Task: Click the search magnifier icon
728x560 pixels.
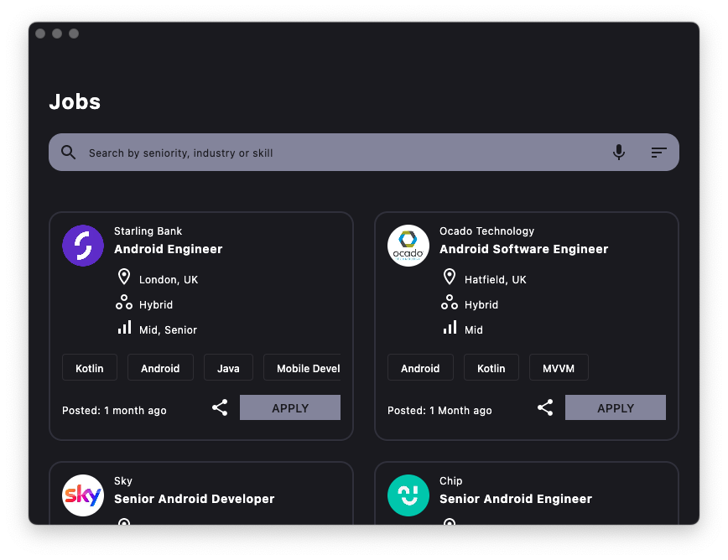Action: point(68,153)
